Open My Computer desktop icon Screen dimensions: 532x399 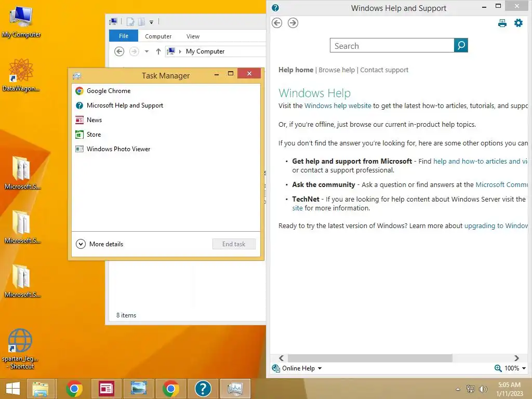tap(21, 21)
